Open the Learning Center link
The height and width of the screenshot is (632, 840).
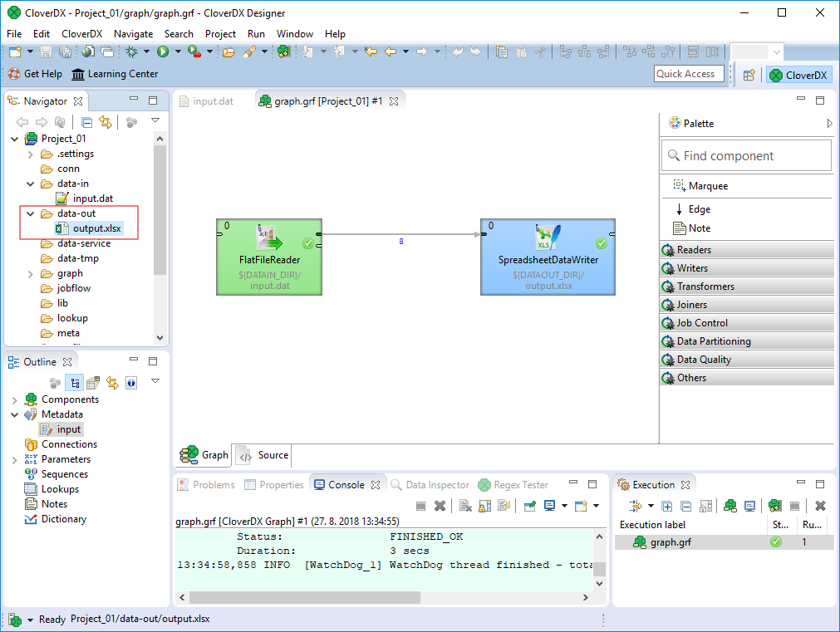tap(115, 74)
